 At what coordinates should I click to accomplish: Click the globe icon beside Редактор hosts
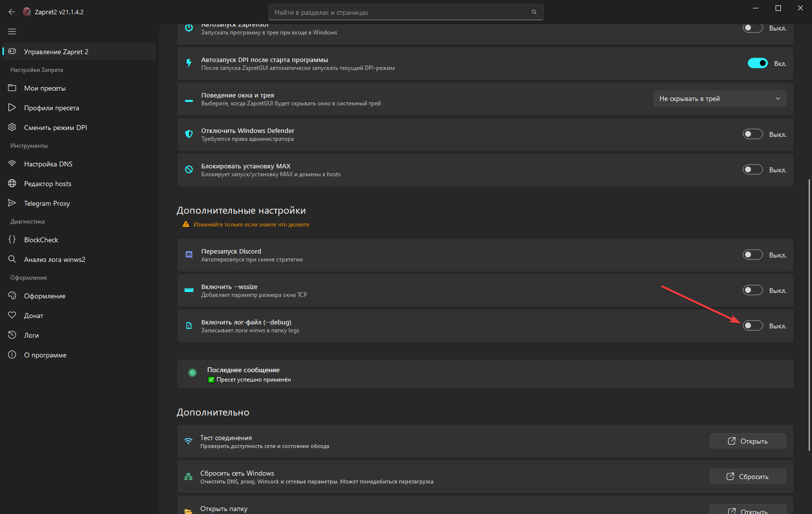coord(12,183)
